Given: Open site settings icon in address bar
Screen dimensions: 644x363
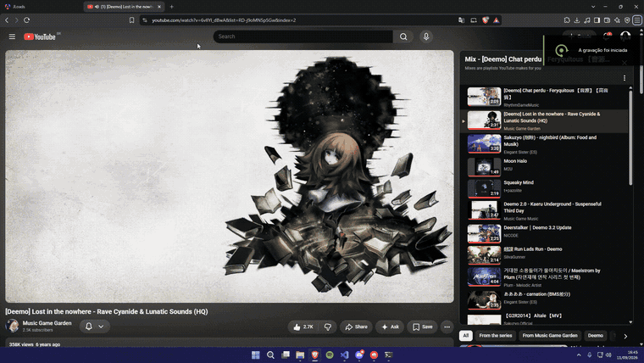Looking at the screenshot, I should pos(145,20).
